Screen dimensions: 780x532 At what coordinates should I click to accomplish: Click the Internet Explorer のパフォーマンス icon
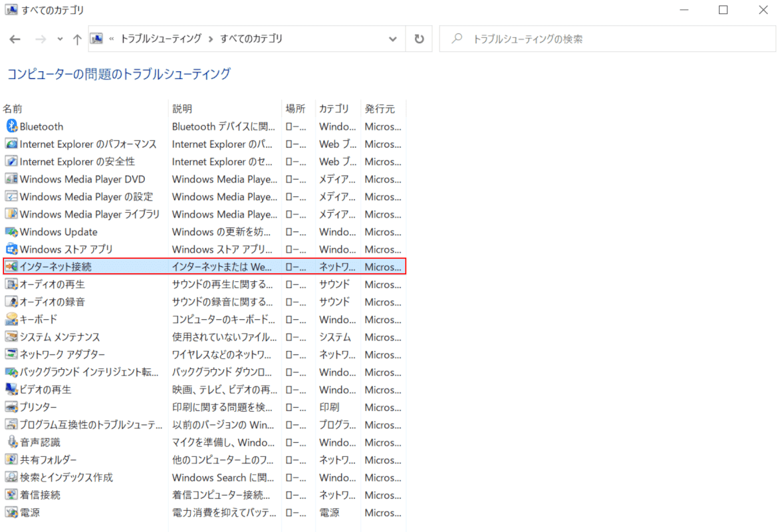pyautogui.click(x=11, y=144)
